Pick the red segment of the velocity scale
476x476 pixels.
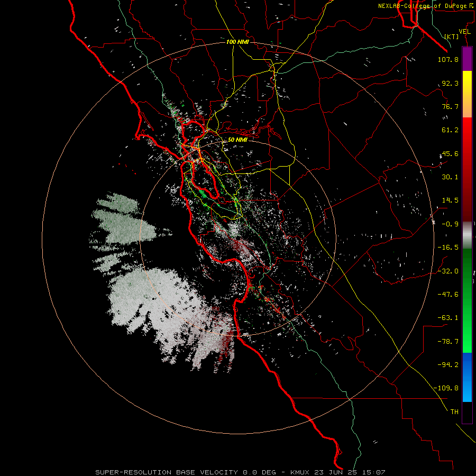(x=467, y=169)
